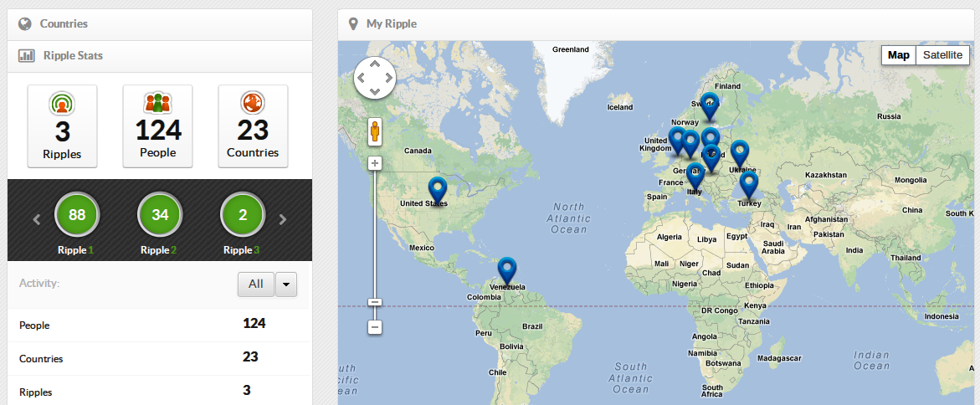
Task: Click the All activity filter button
Action: click(255, 284)
